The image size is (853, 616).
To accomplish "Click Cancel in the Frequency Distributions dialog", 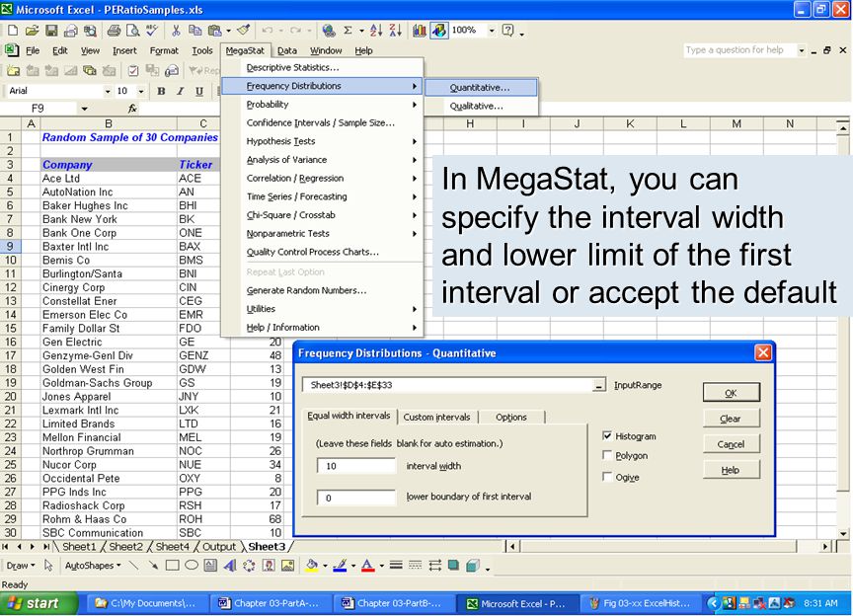I will coord(731,444).
